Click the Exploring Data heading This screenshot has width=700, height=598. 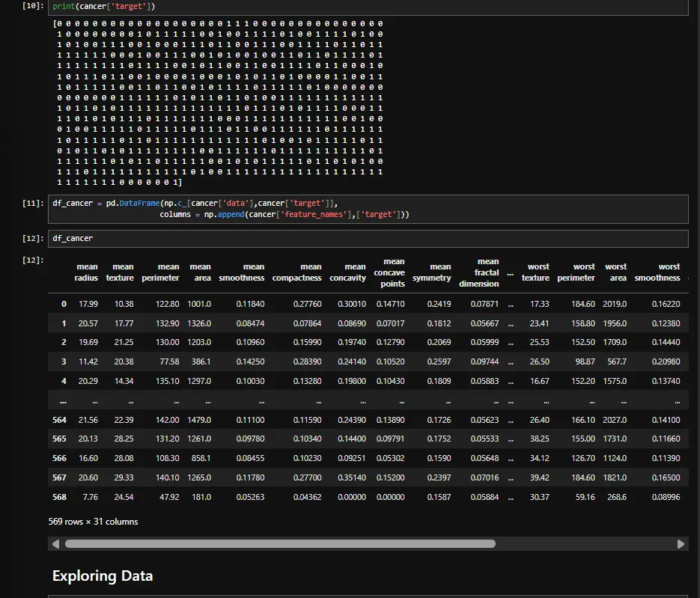pyautogui.click(x=103, y=576)
